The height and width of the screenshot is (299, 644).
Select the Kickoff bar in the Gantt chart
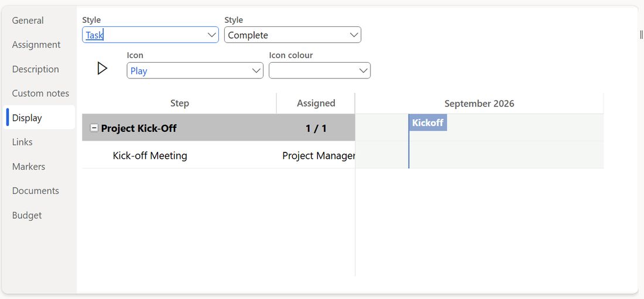point(427,123)
